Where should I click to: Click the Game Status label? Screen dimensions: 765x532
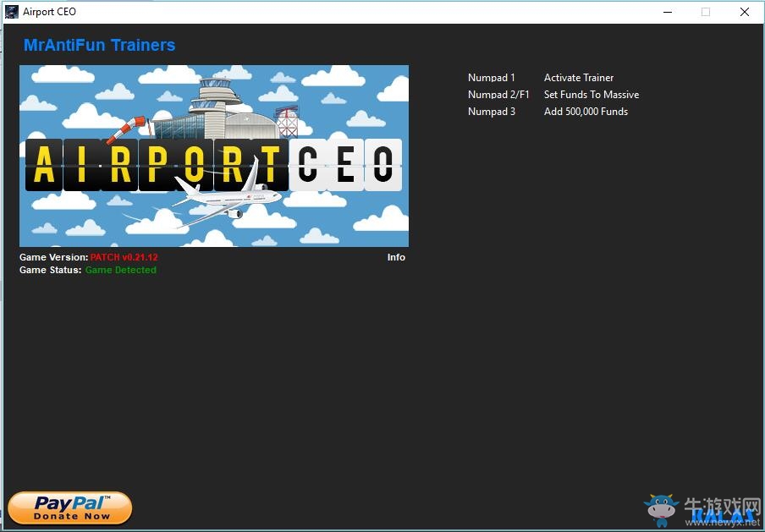tap(50, 270)
